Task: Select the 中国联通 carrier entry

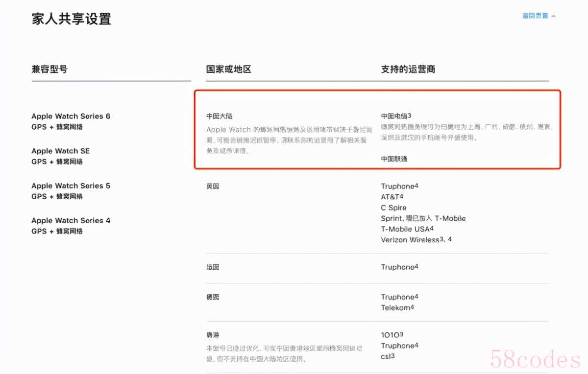Action: [394, 159]
